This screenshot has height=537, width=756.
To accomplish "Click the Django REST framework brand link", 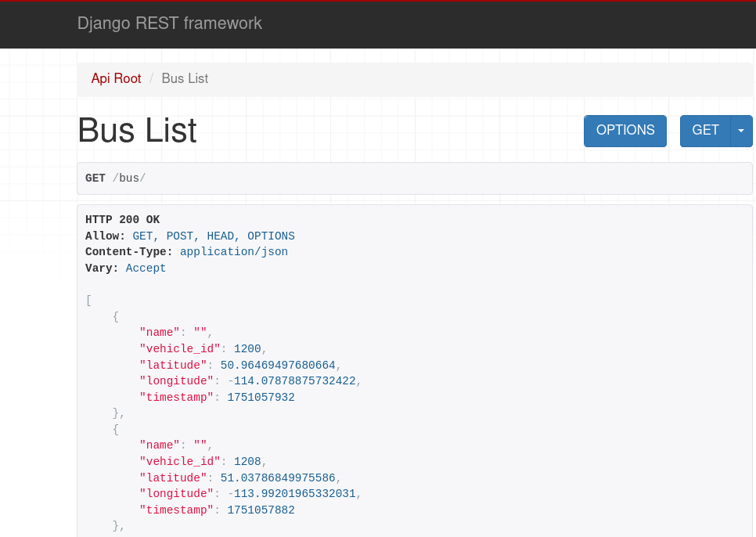I will point(169,23).
